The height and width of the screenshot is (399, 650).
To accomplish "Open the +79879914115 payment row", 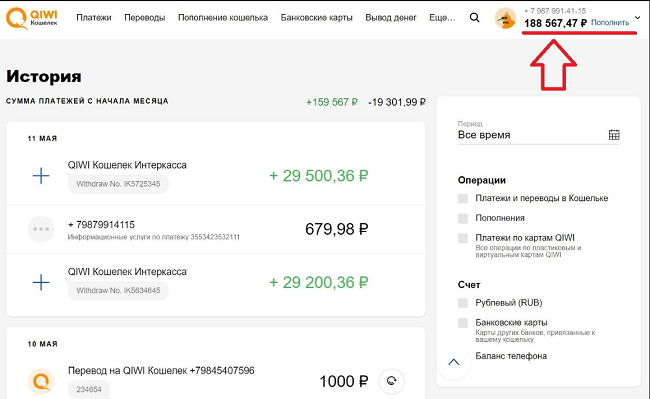I will click(x=216, y=229).
